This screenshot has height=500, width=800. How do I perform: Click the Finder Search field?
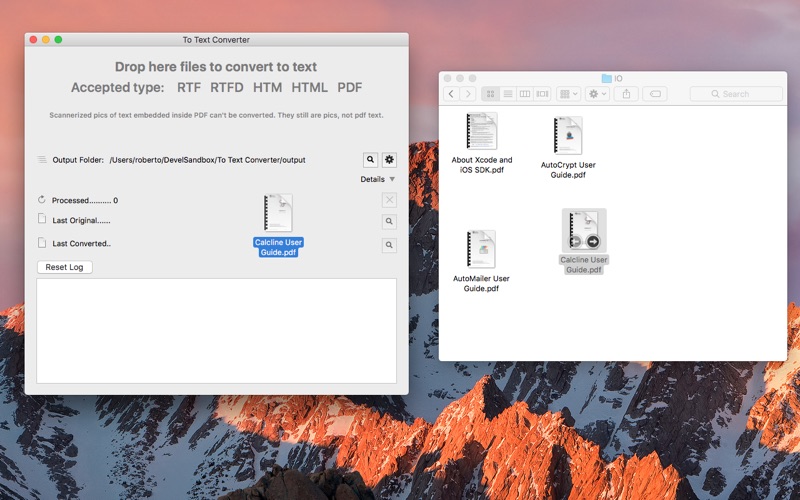tap(736, 94)
